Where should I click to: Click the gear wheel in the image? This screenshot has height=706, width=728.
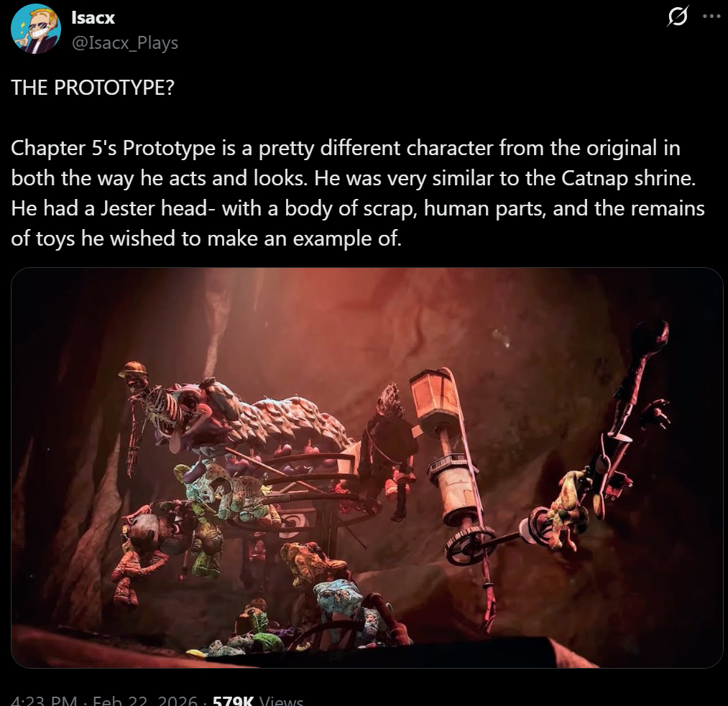click(x=470, y=546)
